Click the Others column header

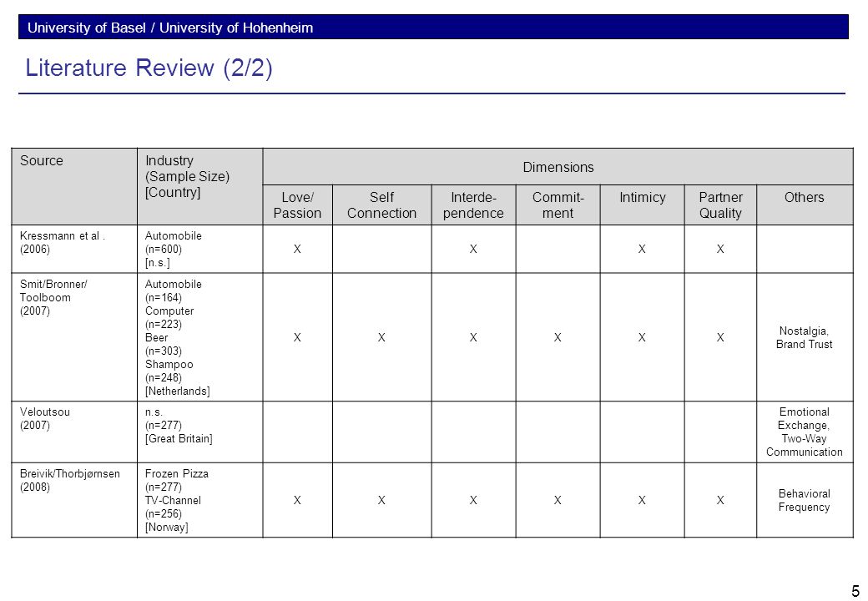click(805, 205)
